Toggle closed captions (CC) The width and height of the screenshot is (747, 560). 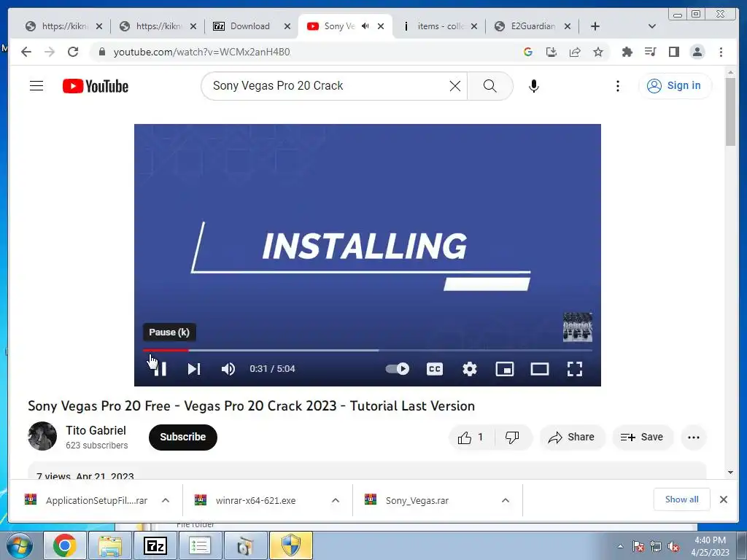click(435, 369)
